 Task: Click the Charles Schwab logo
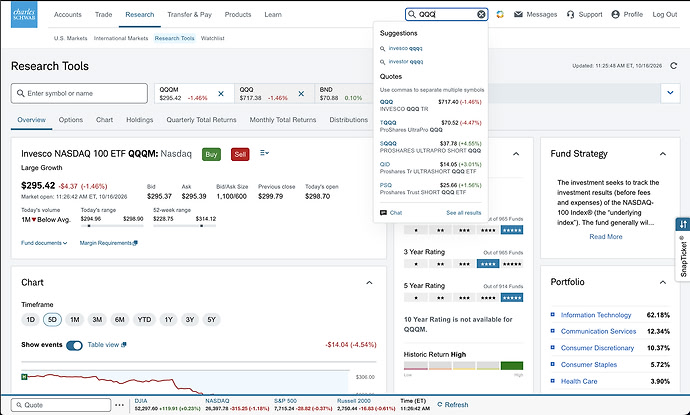pyautogui.click(x=24, y=15)
